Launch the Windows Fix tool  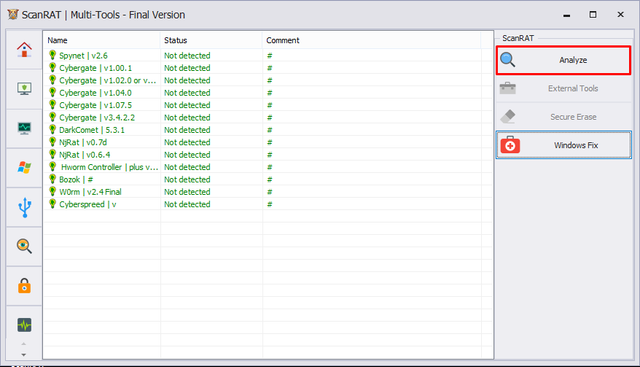point(564,145)
